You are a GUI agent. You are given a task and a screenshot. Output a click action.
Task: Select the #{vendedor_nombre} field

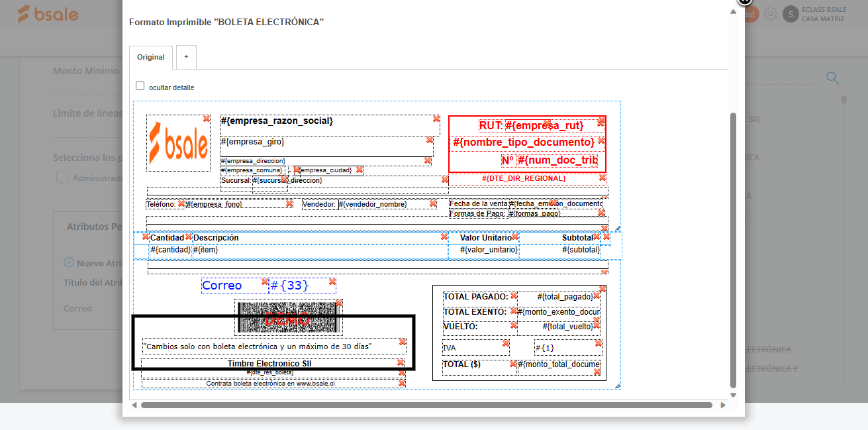click(x=387, y=204)
